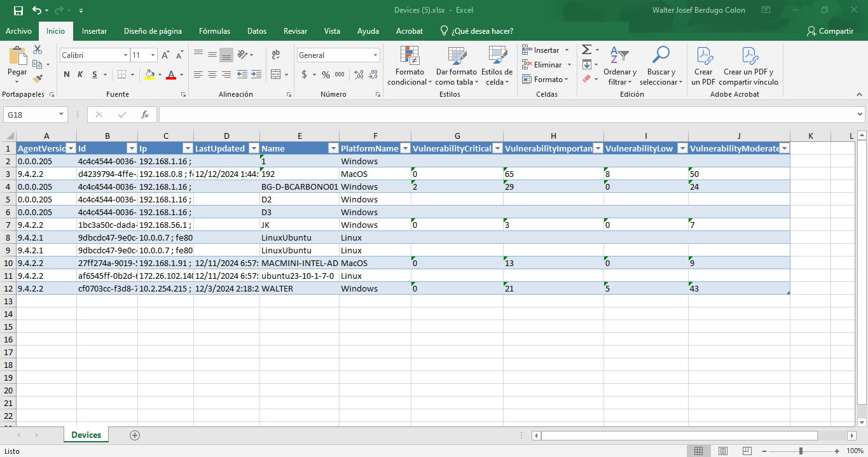Switch to the Datos ribbon tab

coord(257,31)
